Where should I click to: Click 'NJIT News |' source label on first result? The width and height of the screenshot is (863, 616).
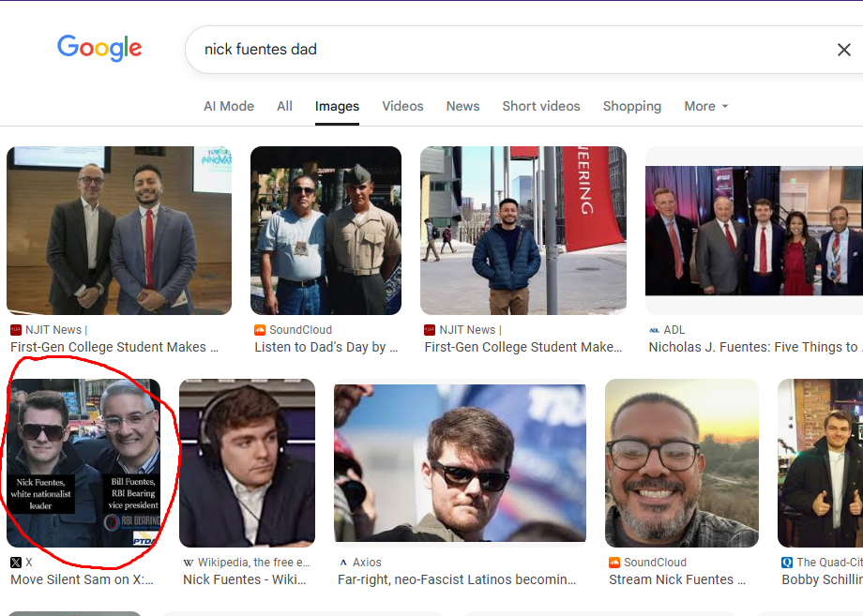pyautogui.click(x=56, y=330)
